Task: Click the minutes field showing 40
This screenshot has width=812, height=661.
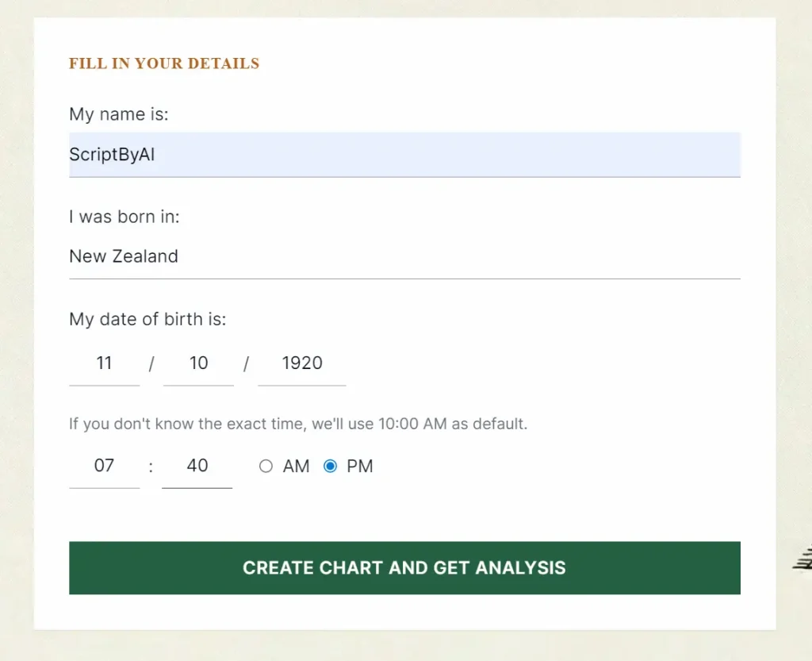Action: (197, 466)
